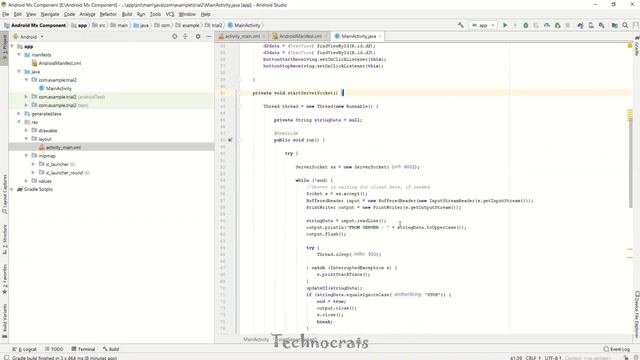Click the CRLF line separator status entry
The image size is (640, 360).
coord(532,358)
